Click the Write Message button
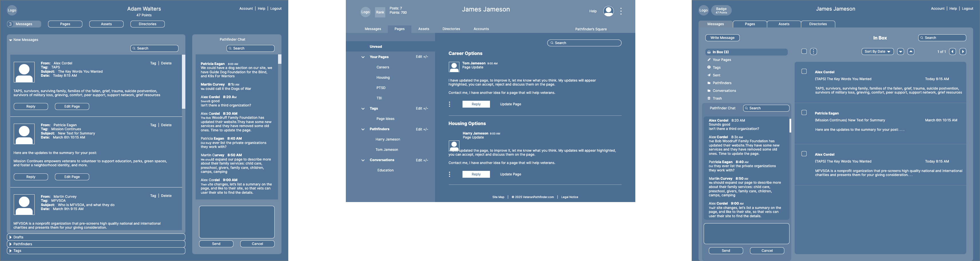Viewport: 980px width, 261px height. tap(723, 38)
